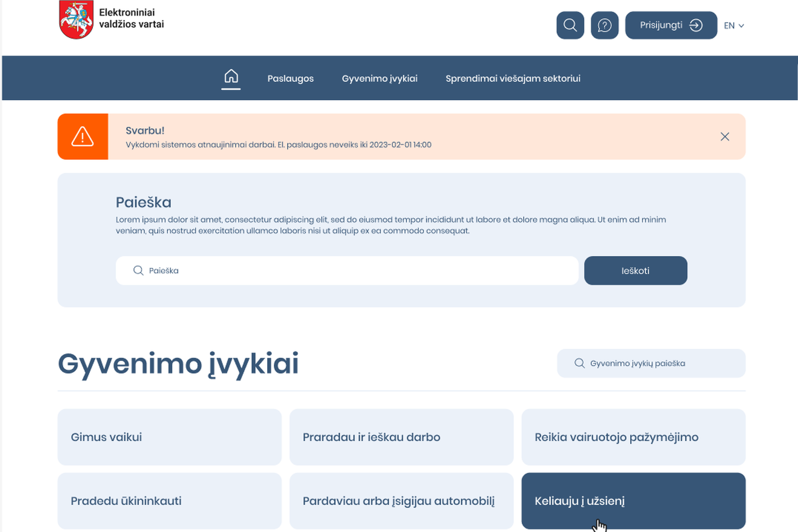Click the large Gyvenimo įvykiai heading
The width and height of the screenshot is (798, 532).
[178, 365]
